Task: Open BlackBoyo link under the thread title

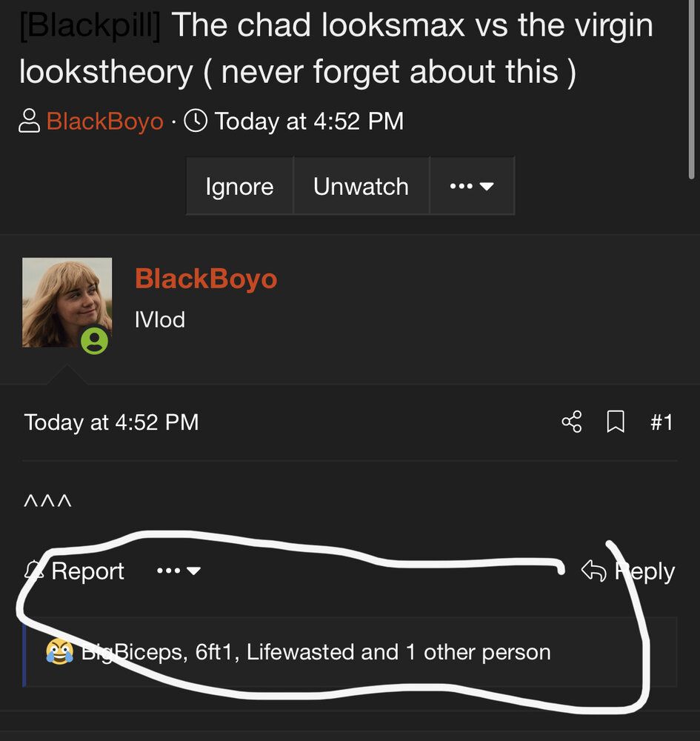Action: pos(105,121)
